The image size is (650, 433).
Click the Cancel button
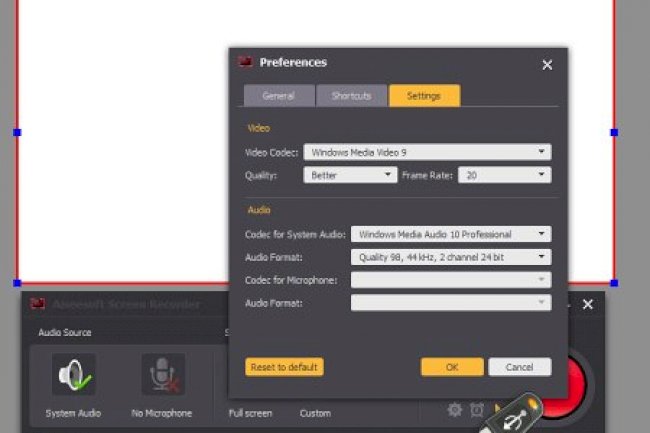pyautogui.click(x=519, y=367)
